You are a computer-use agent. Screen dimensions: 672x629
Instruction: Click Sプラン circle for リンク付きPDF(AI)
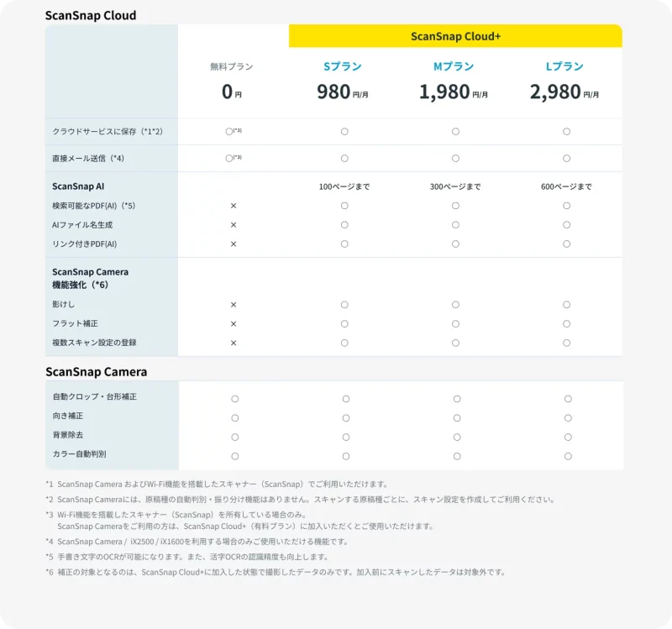344,244
